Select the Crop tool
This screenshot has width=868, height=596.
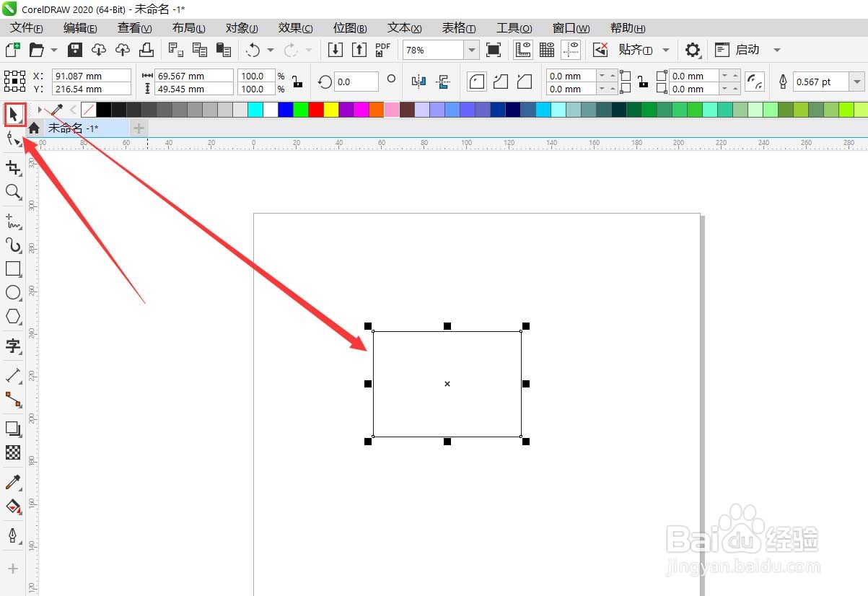coord(13,168)
